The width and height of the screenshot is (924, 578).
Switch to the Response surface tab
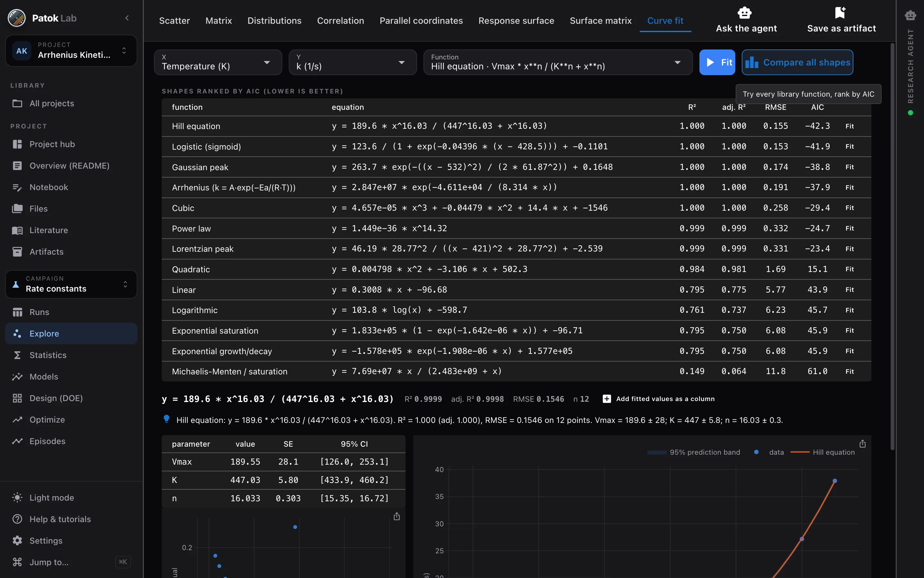pos(516,21)
